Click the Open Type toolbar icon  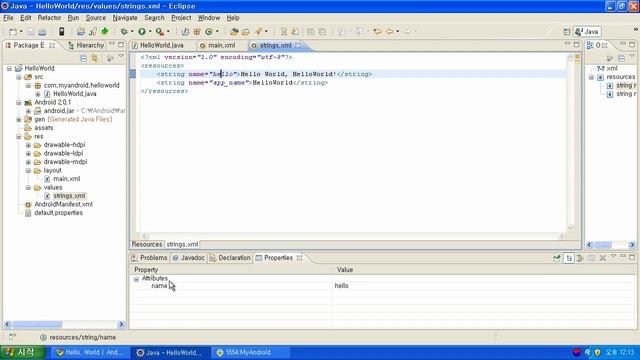pos(234,31)
